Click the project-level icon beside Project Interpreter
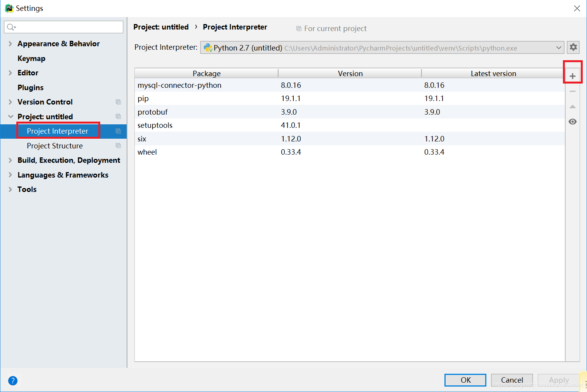The height and width of the screenshot is (392, 587). click(118, 131)
